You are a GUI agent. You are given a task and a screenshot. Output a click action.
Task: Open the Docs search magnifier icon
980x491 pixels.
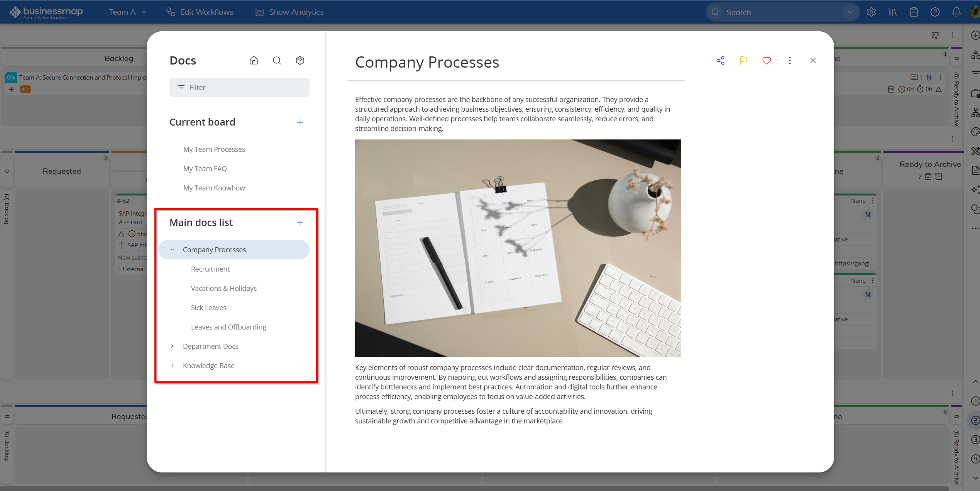tap(277, 60)
